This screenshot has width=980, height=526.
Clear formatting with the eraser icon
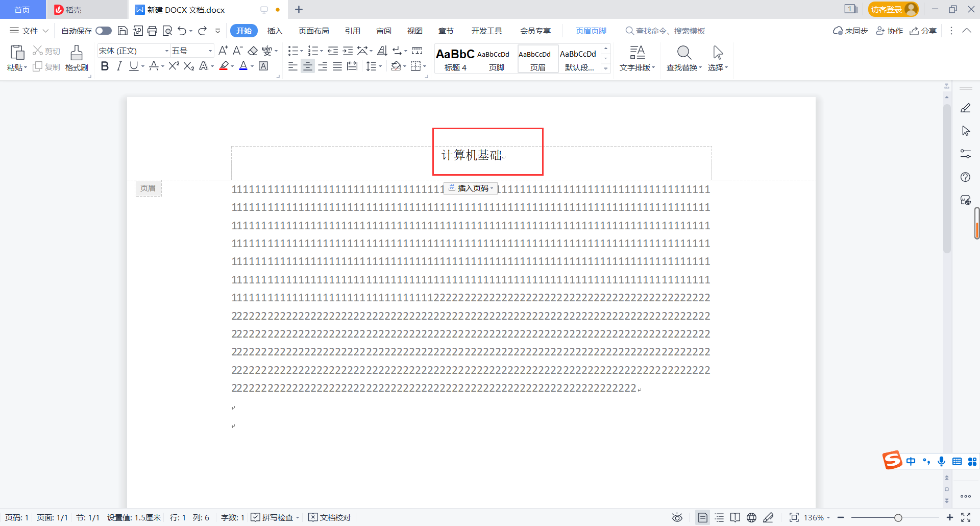tap(253, 51)
